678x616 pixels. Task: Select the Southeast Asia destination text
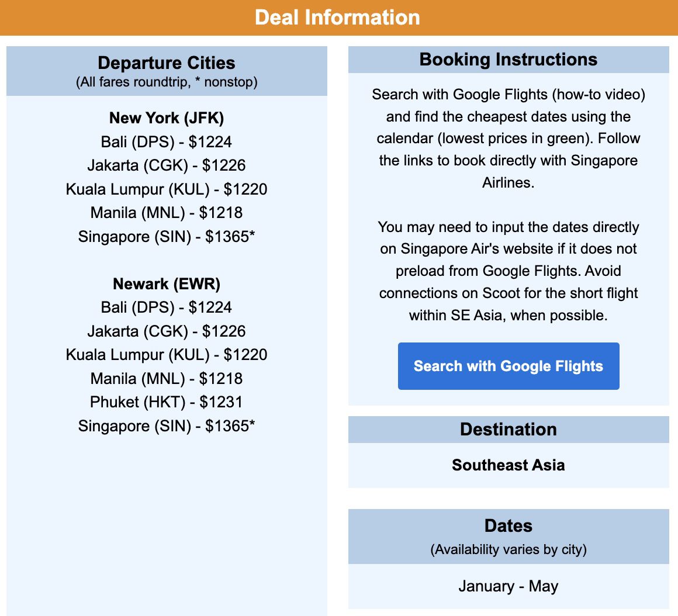(x=508, y=465)
